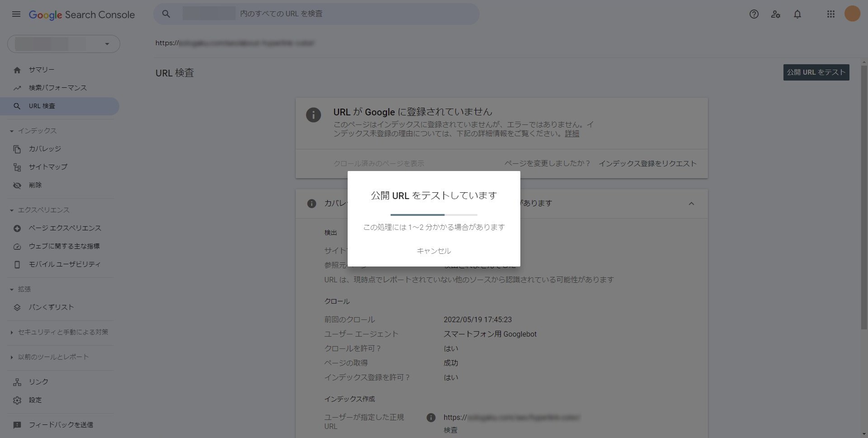Open the notifications bell icon
The image size is (868, 438).
point(797,14)
